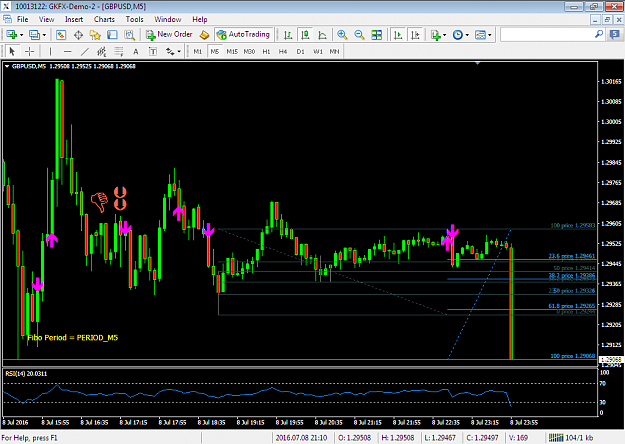
Task: Click the RSI(14) 20.0311 label
Action: pos(26,373)
